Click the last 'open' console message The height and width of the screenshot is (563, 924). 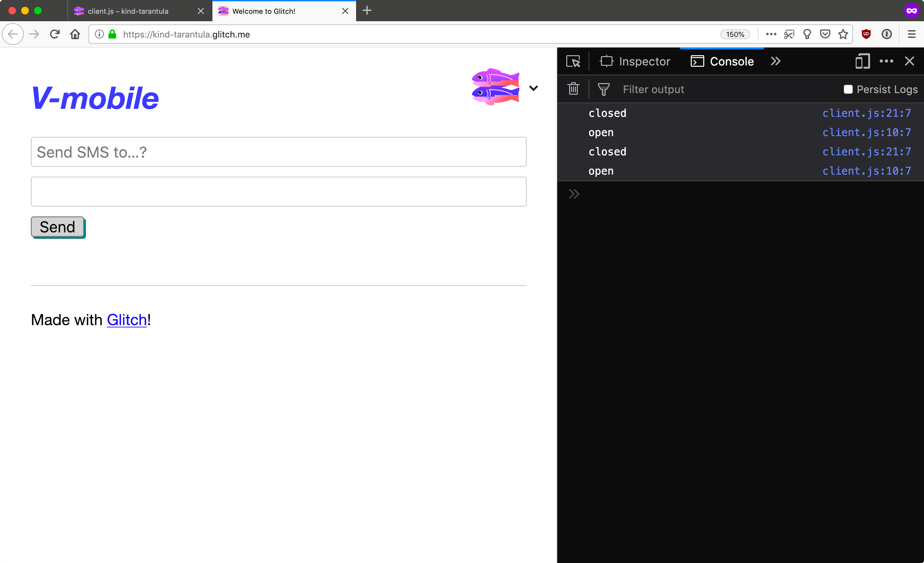pyautogui.click(x=601, y=171)
